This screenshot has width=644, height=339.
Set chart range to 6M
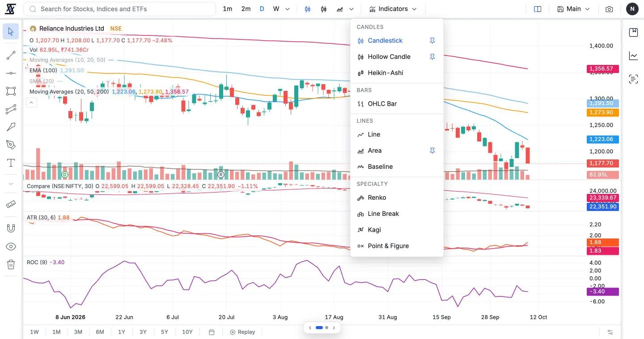point(100,332)
